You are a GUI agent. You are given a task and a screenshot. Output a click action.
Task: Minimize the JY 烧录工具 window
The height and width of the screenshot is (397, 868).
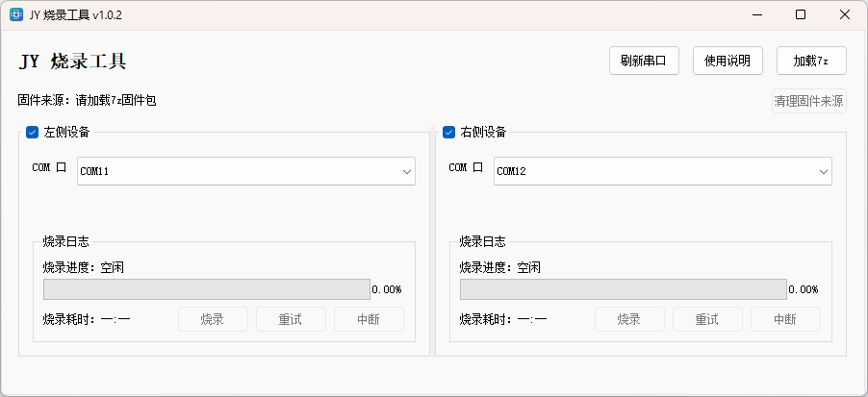[756, 15]
